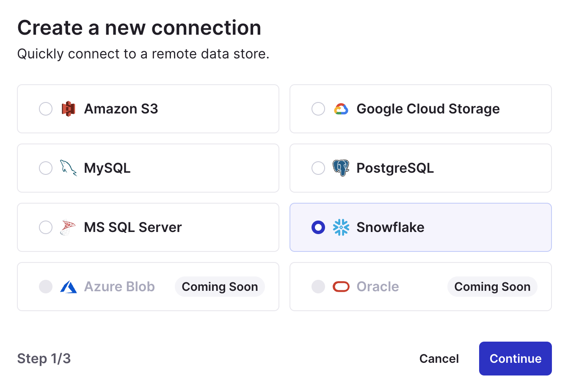Click the MS SQL Server logo icon
Image resolution: width=568 pixels, height=392 pixels.
click(68, 227)
